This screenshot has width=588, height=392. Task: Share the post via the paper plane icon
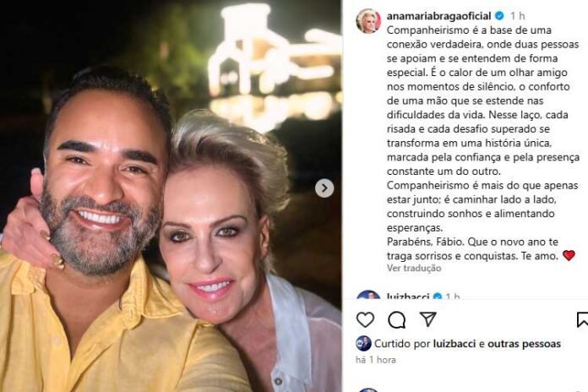(x=427, y=319)
